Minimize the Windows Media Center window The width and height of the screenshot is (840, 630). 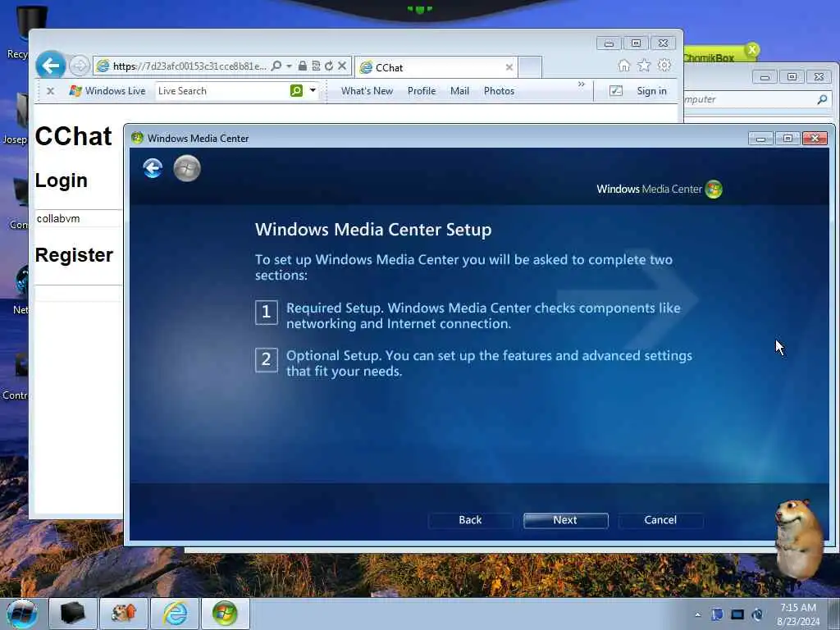760,139
